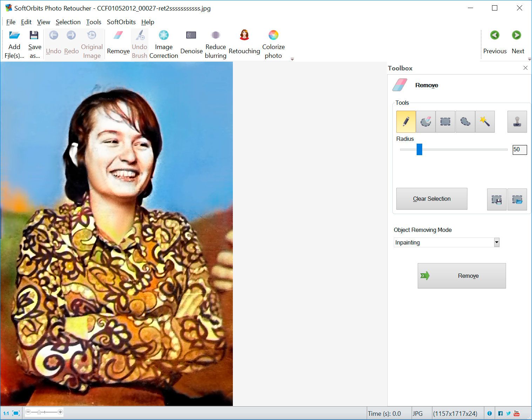Launch the Colorize photo feature

[x=274, y=42]
